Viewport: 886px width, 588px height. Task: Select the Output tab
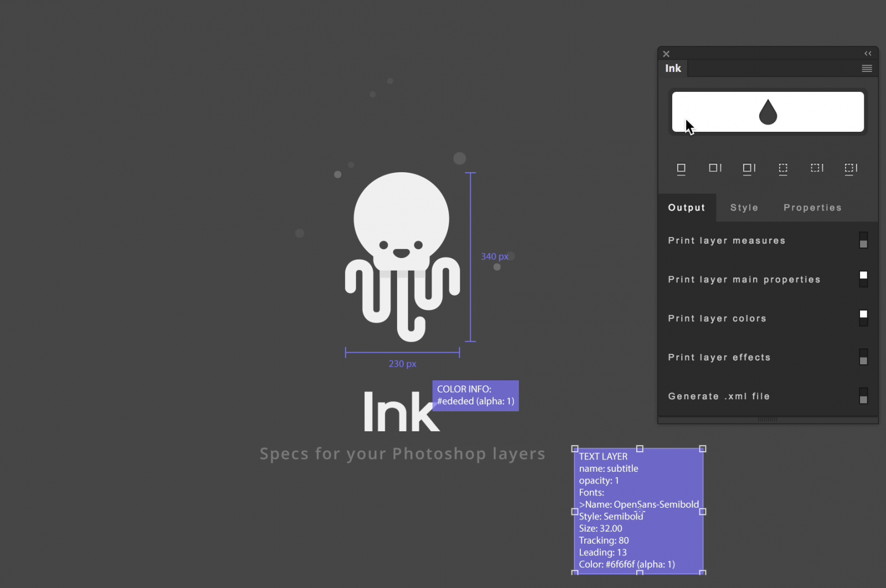coord(687,207)
